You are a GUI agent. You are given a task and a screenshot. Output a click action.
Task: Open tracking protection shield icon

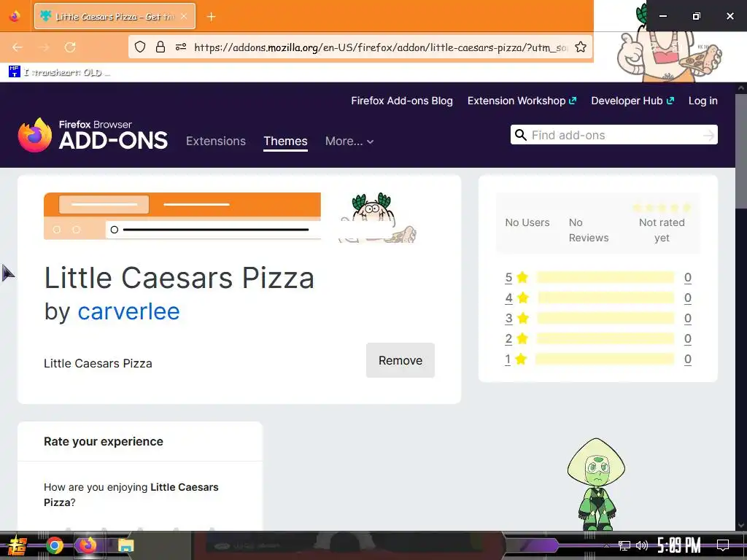coord(139,47)
